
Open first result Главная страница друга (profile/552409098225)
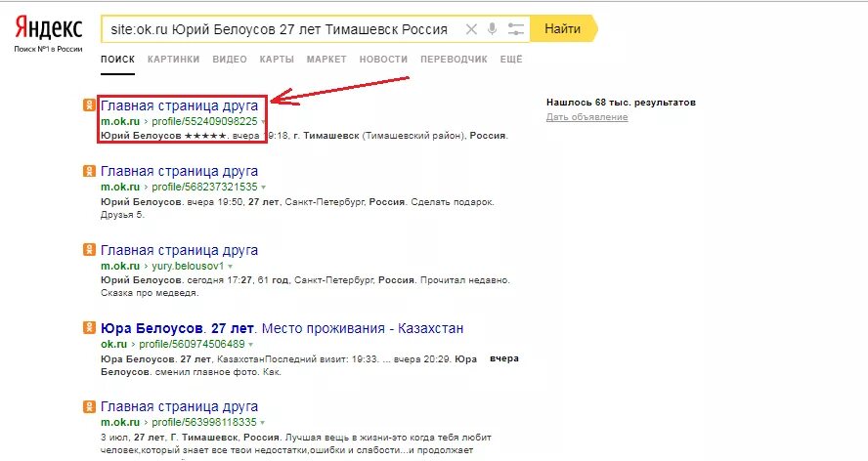[x=179, y=105]
